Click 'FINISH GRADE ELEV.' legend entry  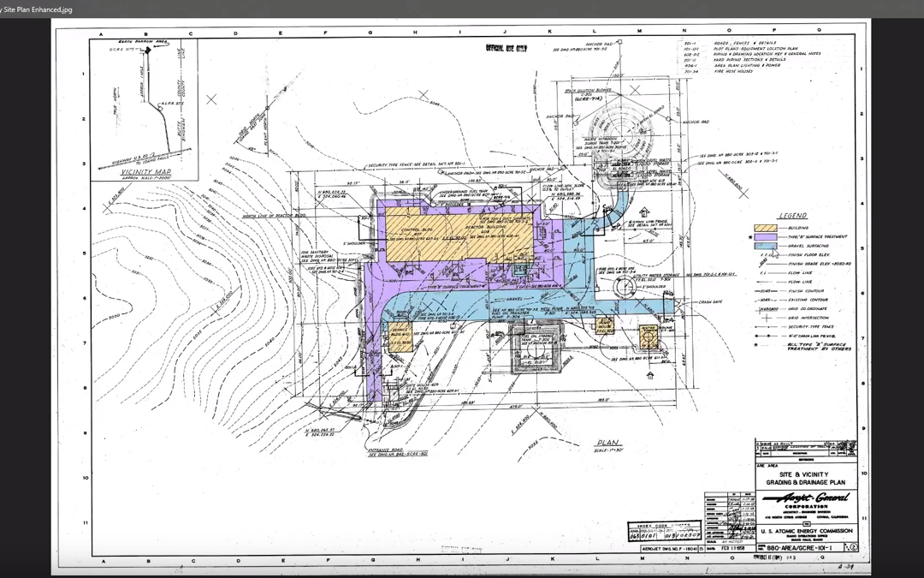818,265
